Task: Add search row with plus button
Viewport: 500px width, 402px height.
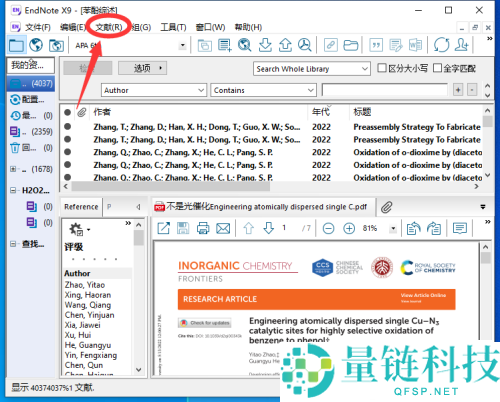Action: pos(458,90)
